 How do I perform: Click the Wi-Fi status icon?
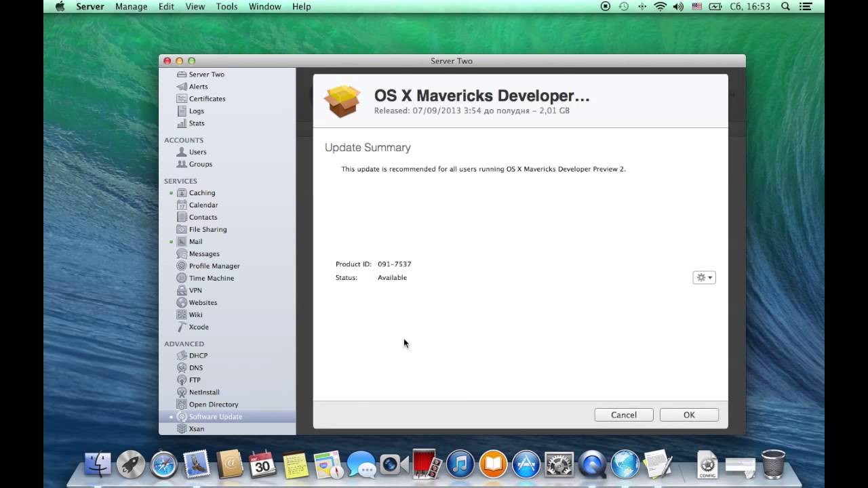coord(660,6)
